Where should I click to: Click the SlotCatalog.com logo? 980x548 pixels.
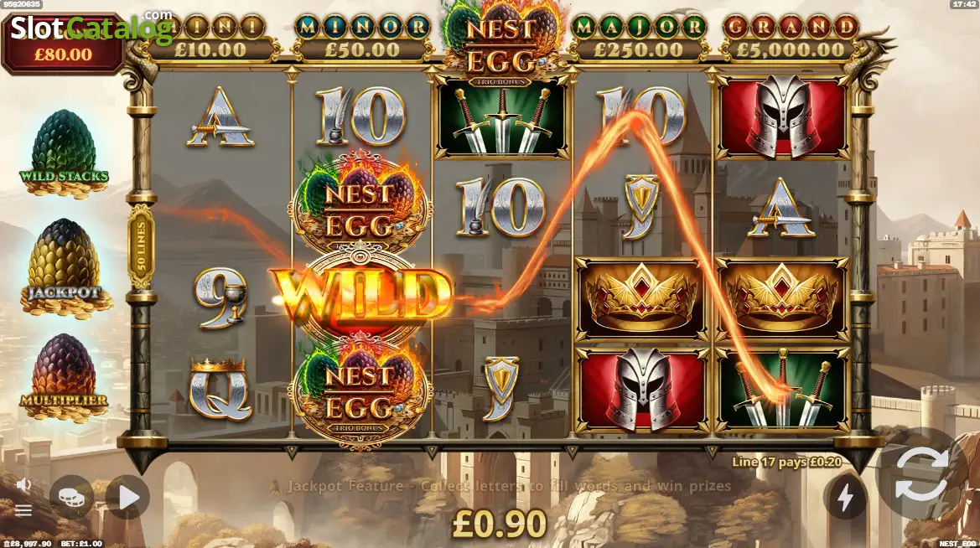pos(92,27)
